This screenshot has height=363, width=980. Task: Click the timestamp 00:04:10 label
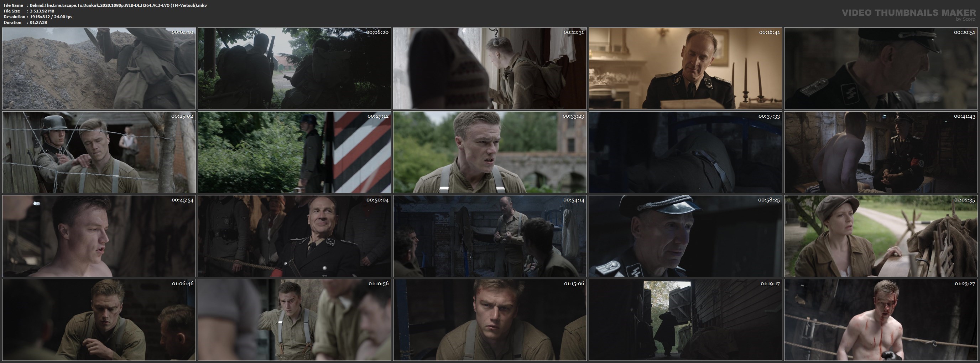[182, 32]
